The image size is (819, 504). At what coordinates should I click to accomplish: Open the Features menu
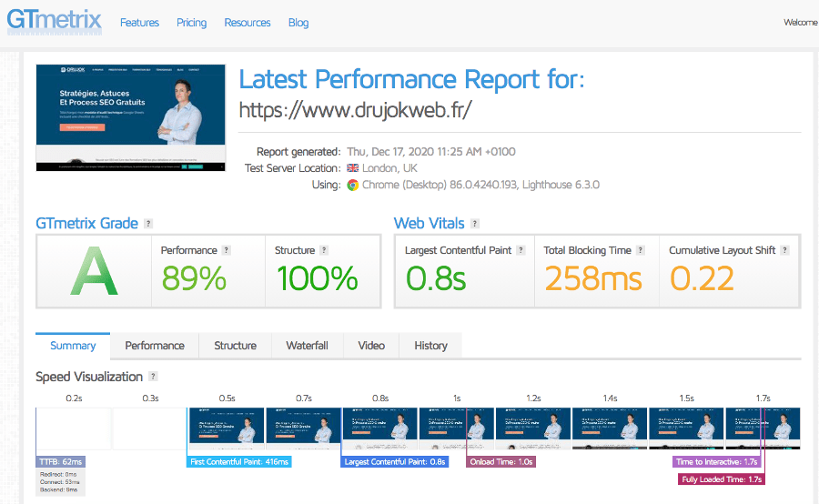(139, 23)
